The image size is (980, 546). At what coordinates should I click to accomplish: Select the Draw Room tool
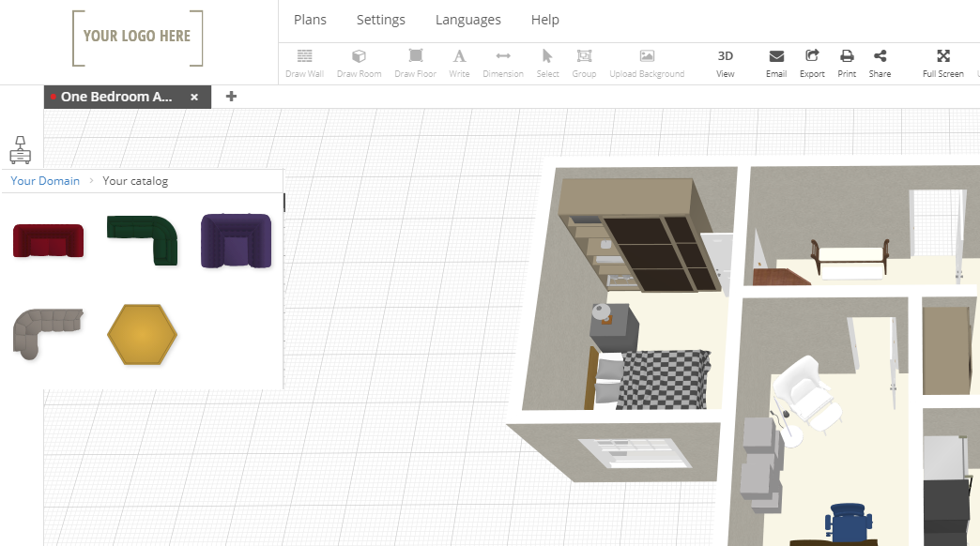tap(359, 63)
